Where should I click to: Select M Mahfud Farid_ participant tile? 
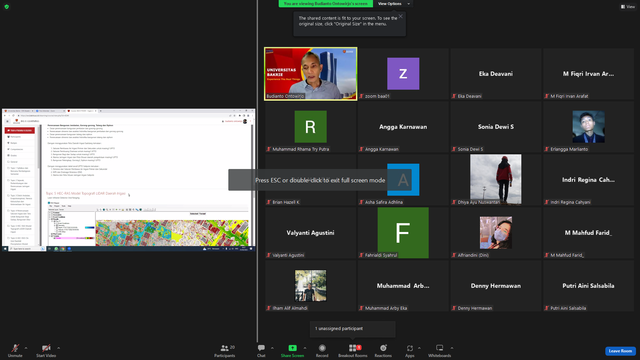click(x=588, y=233)
